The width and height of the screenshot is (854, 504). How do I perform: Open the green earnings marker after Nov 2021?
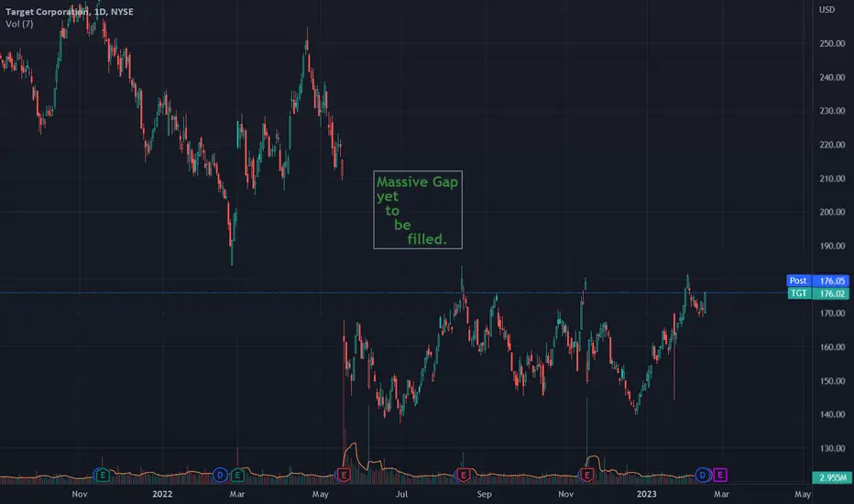pyautogui.click(x=103, y=475)
